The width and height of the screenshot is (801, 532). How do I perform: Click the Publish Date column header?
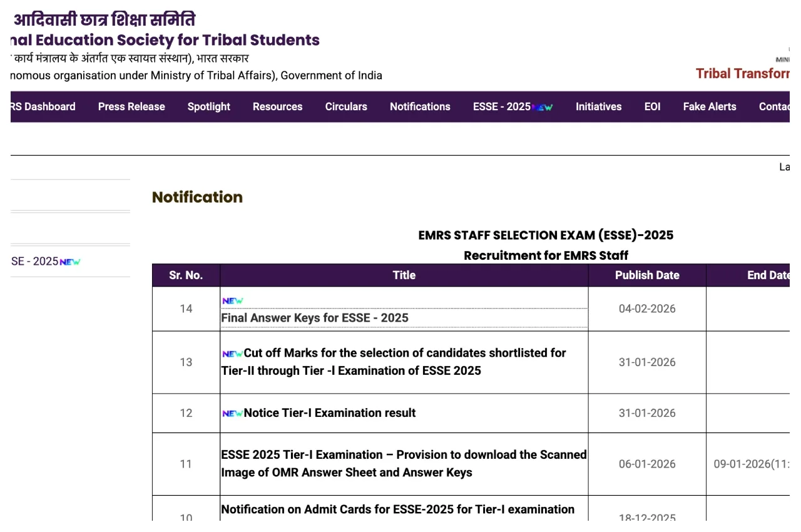pyautogui.click(x=647, y=275)
